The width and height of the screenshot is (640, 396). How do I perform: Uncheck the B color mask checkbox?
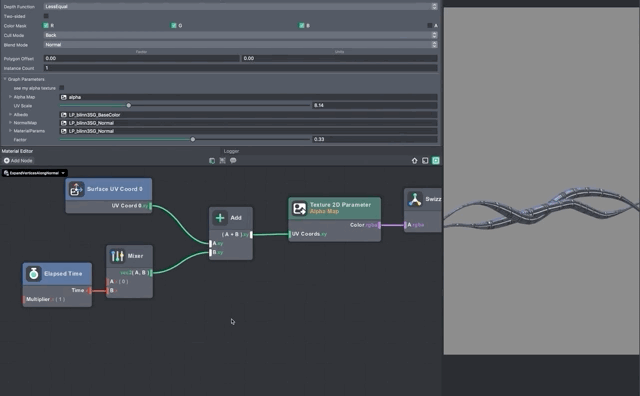pos(301,25)
